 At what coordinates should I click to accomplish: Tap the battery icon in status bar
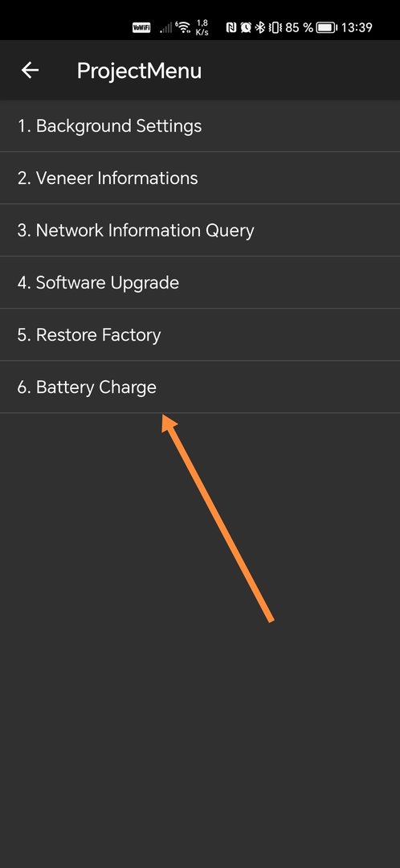pyautogui.click(x=326, y=27)
